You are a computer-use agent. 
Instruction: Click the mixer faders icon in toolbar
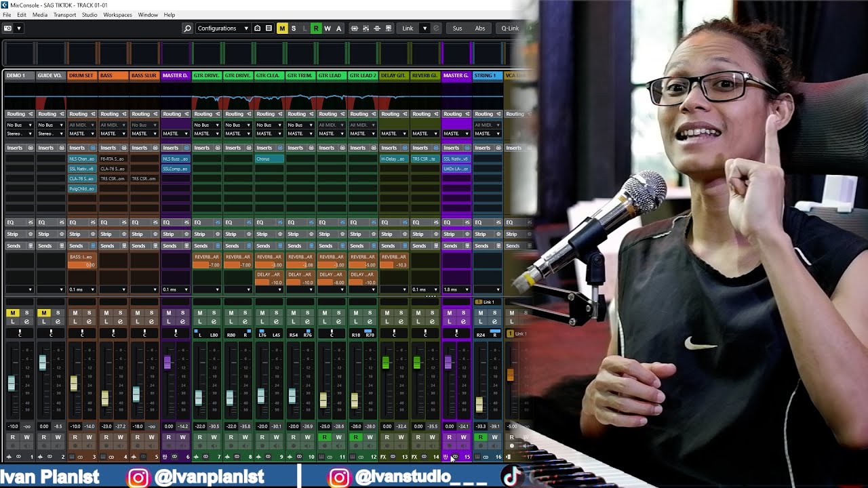(x=366, y=28)
